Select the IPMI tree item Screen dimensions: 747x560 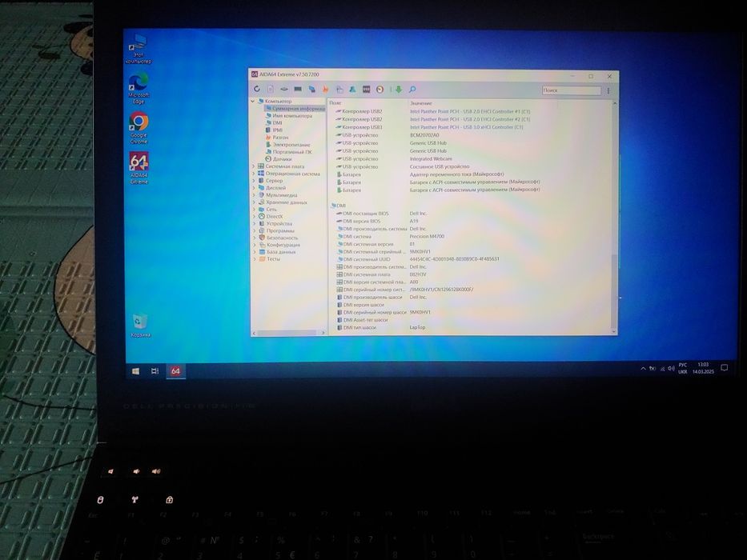tap(275, 130)
